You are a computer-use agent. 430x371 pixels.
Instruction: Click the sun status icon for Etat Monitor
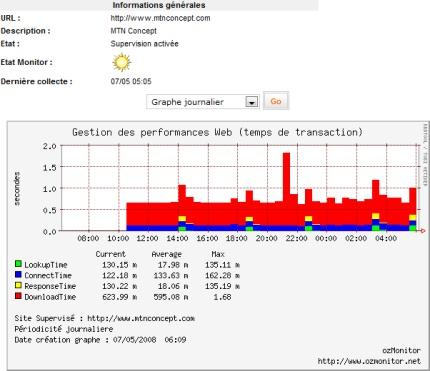point(122,62)
